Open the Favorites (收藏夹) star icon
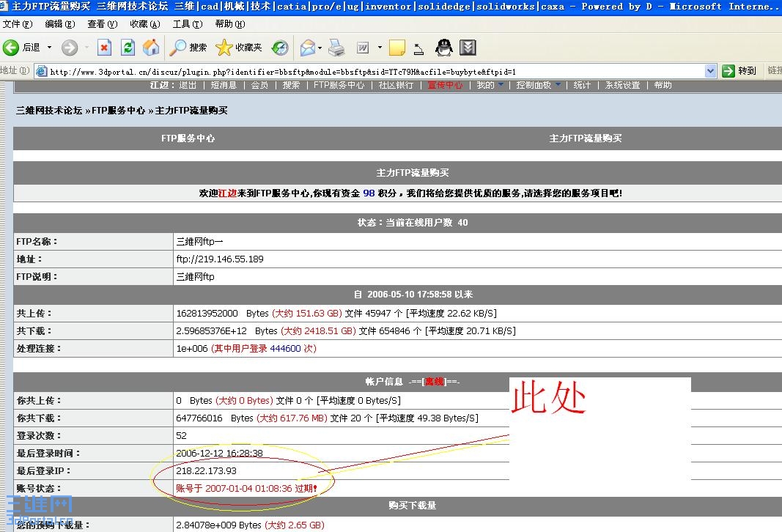 click(x=224, y=48)
